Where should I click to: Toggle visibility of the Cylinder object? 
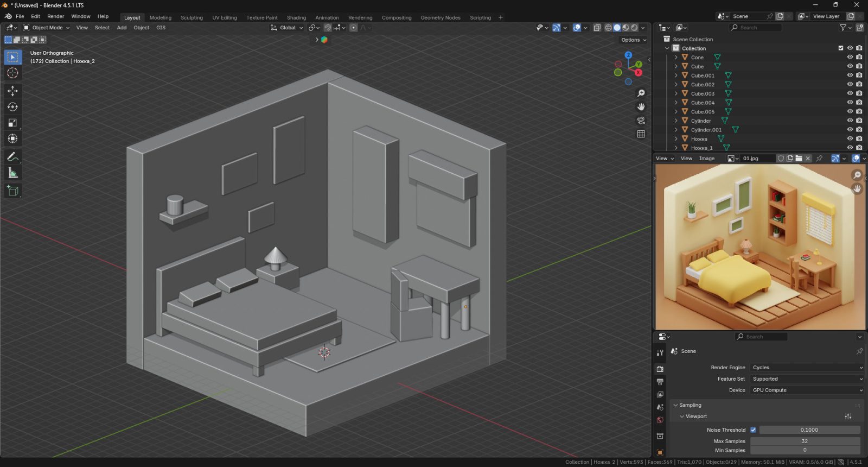(x=850, y=121)
